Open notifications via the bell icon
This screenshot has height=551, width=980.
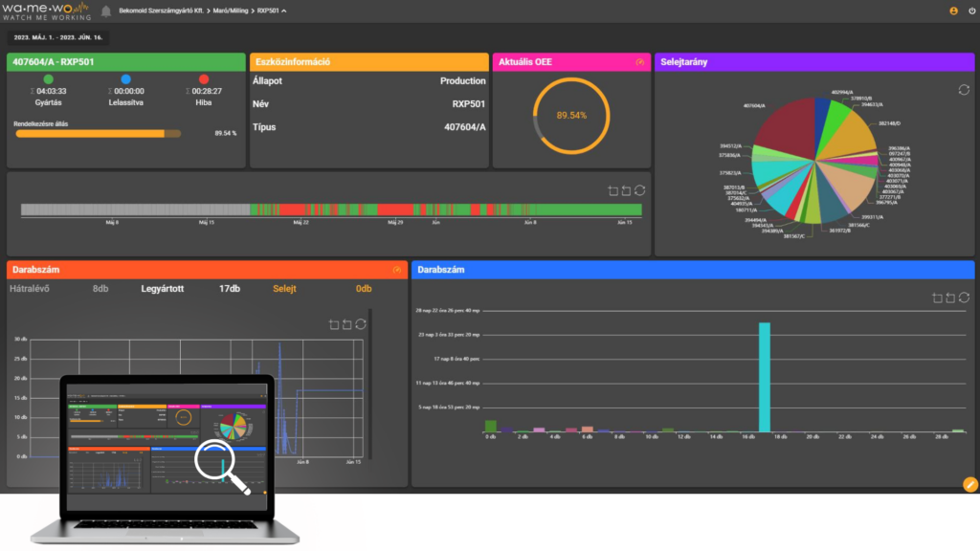click(106, 11)
